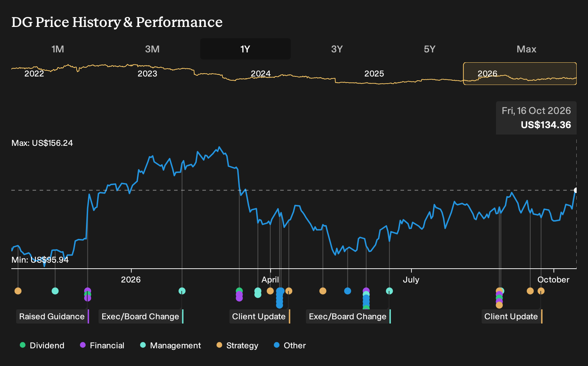Screen dimensions: 588x366
Task: Click the 2026 x-axis label
Action: [131, 280]
